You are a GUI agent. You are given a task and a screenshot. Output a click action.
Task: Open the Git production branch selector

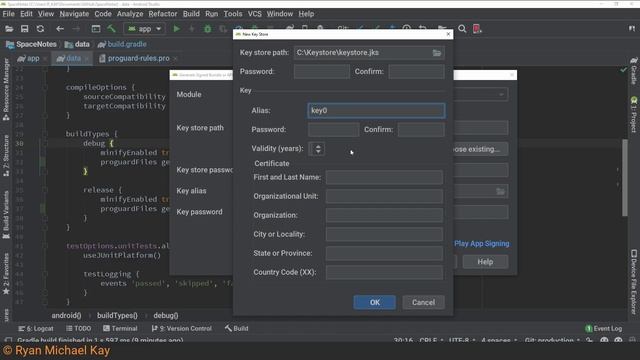(551, 340)
